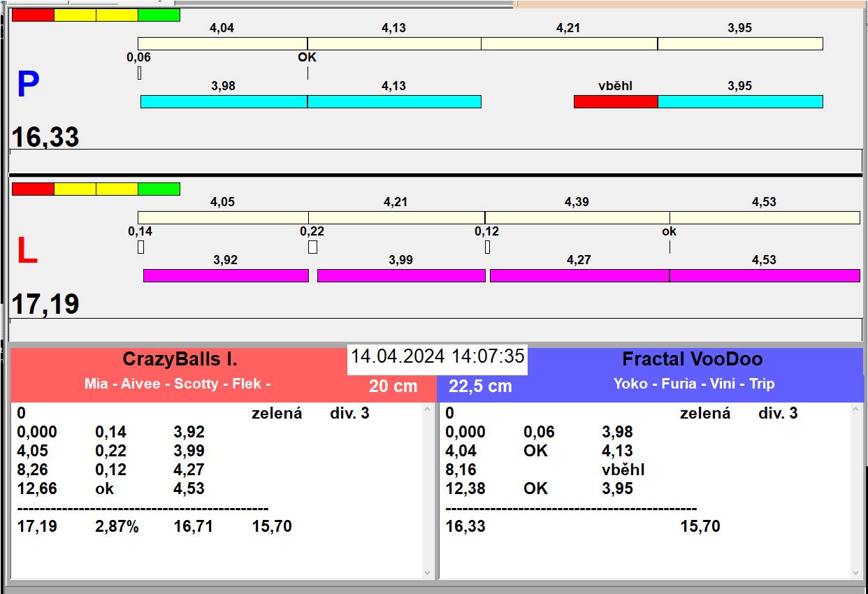Select the 8,26 row in CrazyBalls results
Image resolution: width=868 pixels, height=594 pixels.
(110, 470)
